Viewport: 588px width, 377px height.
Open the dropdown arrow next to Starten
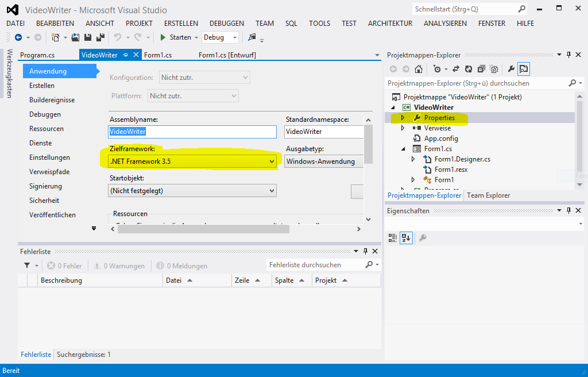pyautogui.click(x=196, y=37)
